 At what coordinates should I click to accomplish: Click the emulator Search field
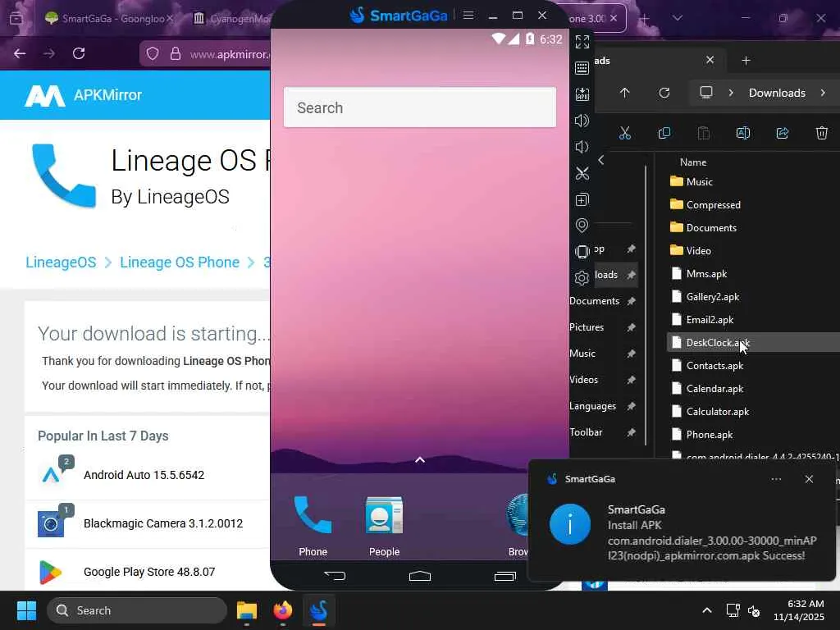420,107
